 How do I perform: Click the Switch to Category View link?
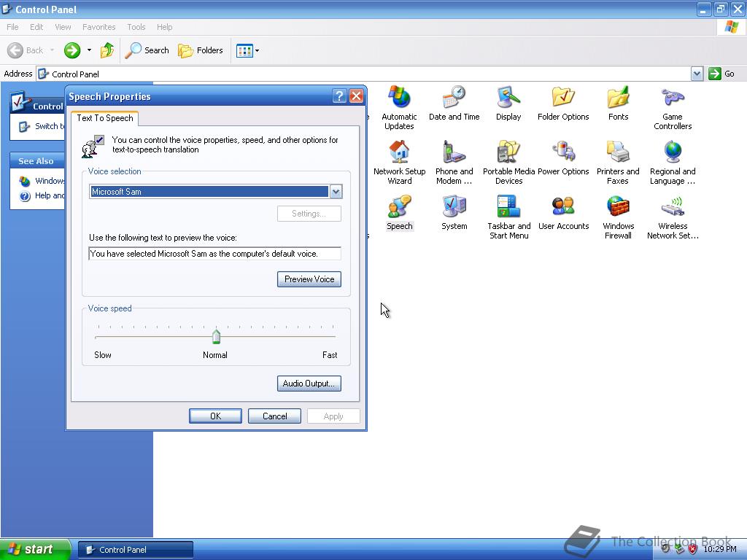click(x=42, y=126)
